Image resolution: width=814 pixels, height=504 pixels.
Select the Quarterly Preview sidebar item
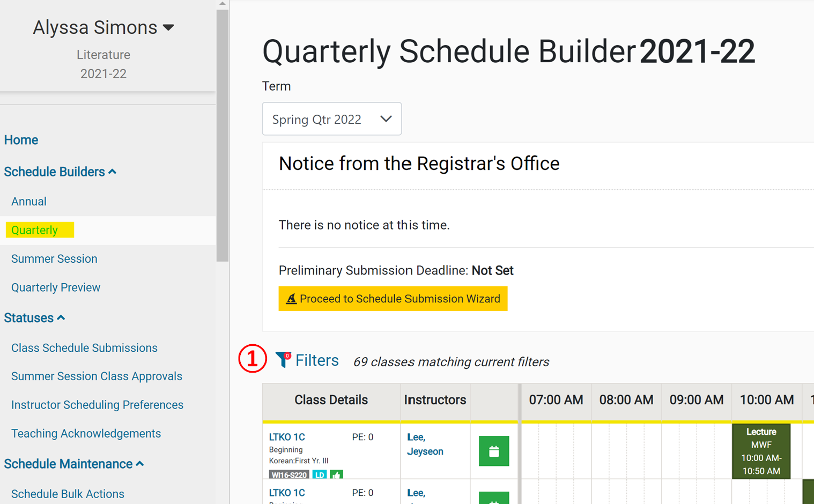click(55, 287)
